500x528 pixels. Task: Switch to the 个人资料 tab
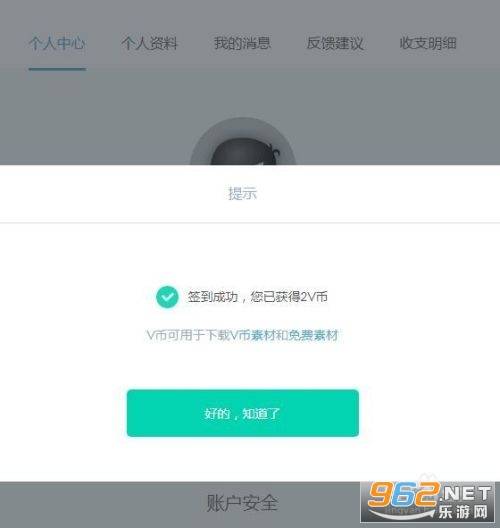click(x=149, y=43)
